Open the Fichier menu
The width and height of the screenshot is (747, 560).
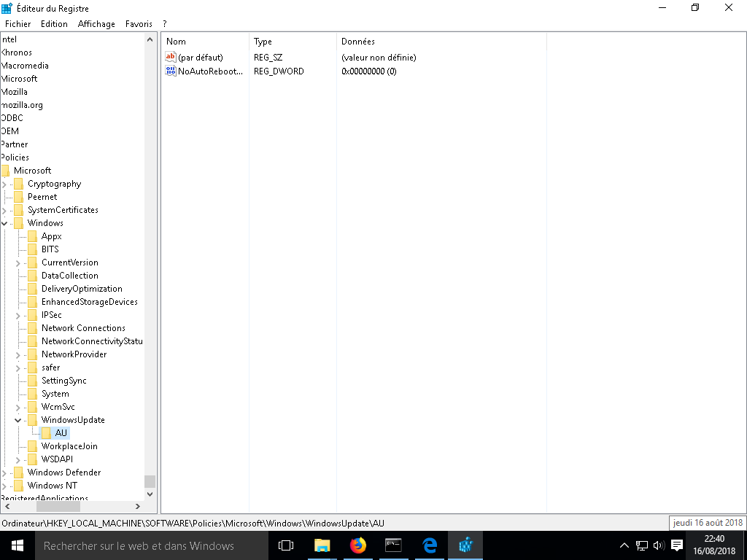18,24
